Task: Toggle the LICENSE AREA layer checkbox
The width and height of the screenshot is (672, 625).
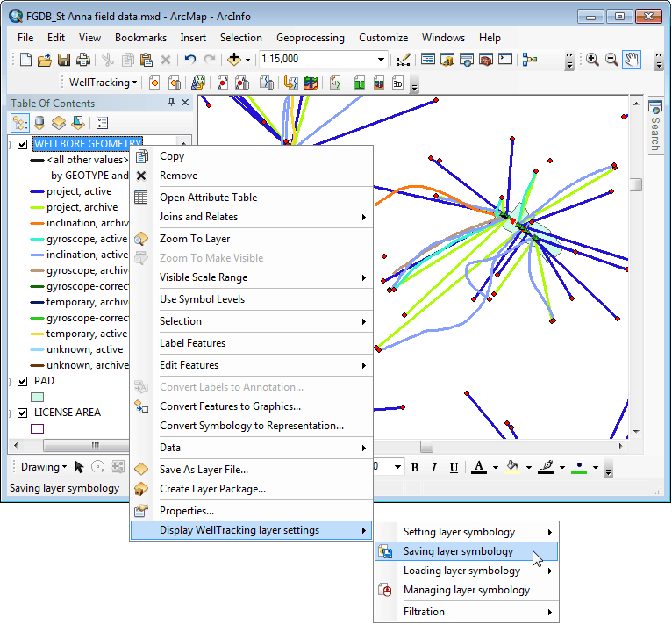Action: [22, 413]
